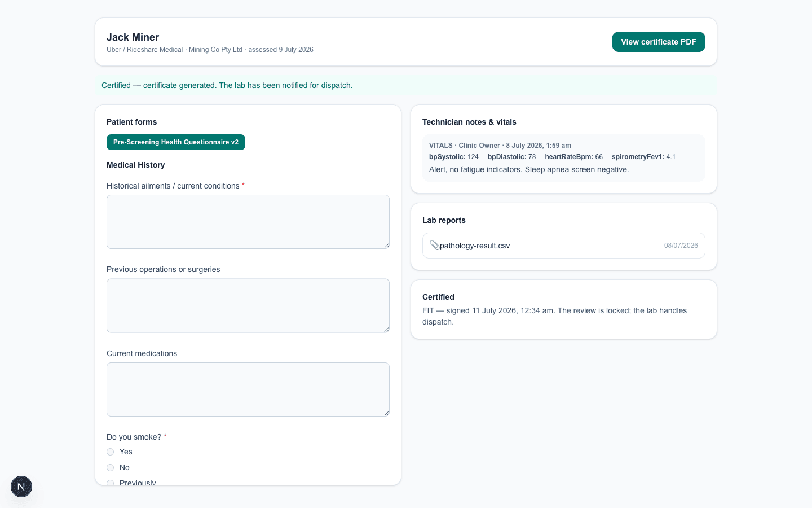Focus the Historical ailments text area
The width and height of the screenshot is (812, 508).
click(248, 222)
